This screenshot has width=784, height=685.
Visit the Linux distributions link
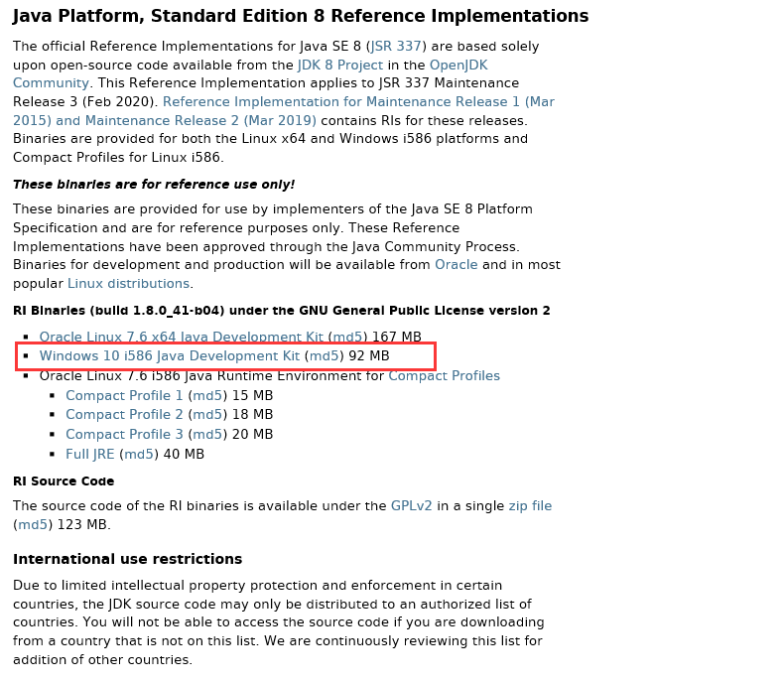tap(128, 284)
